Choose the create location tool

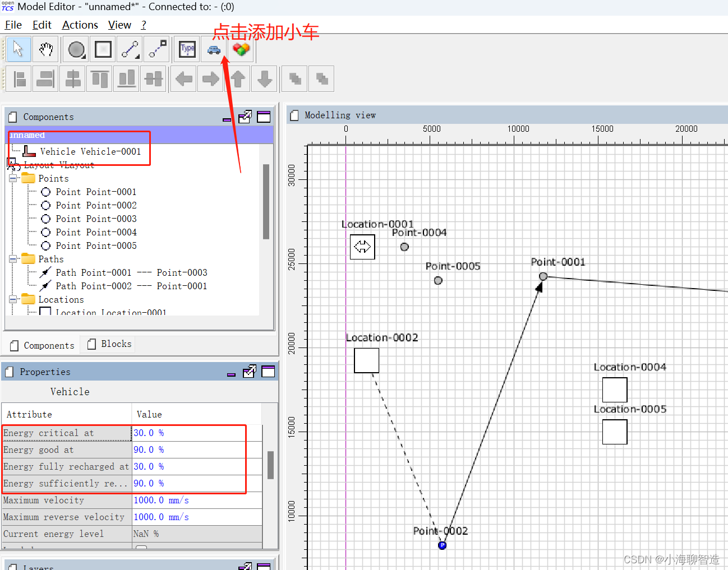103,49
